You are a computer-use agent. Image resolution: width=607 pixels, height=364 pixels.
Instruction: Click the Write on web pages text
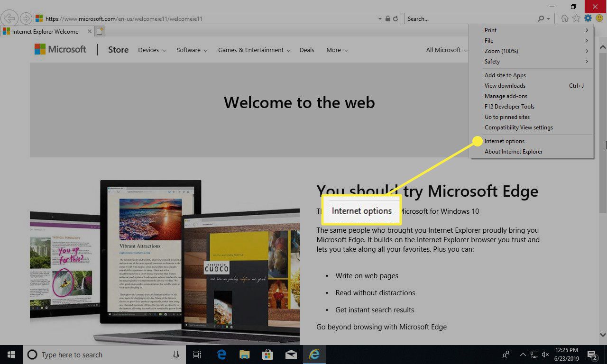[x=367, y=276]
